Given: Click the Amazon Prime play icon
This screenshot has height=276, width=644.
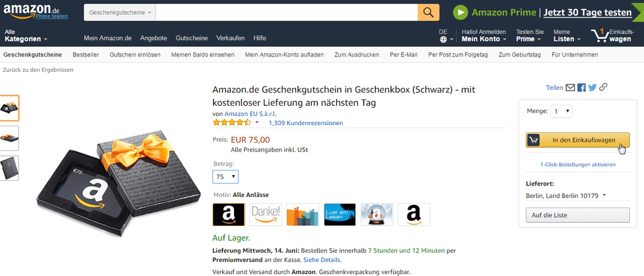Looking at the screenshot, I should (461, 12).
